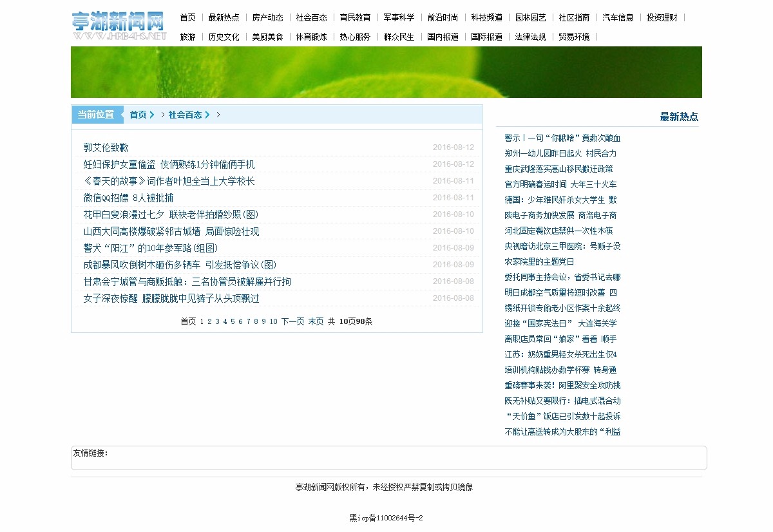Click 下一页 to view next page
Viewport: 773px width, 532px height.
292,321
